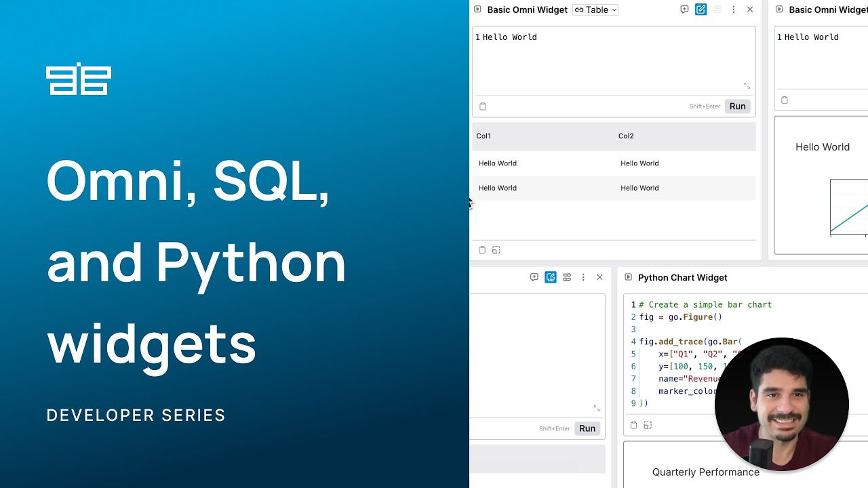Viewport: 868px width, 488px height.
Task: Click the '# Create a simple bar chart' comment line
Action: pos(705,305)
